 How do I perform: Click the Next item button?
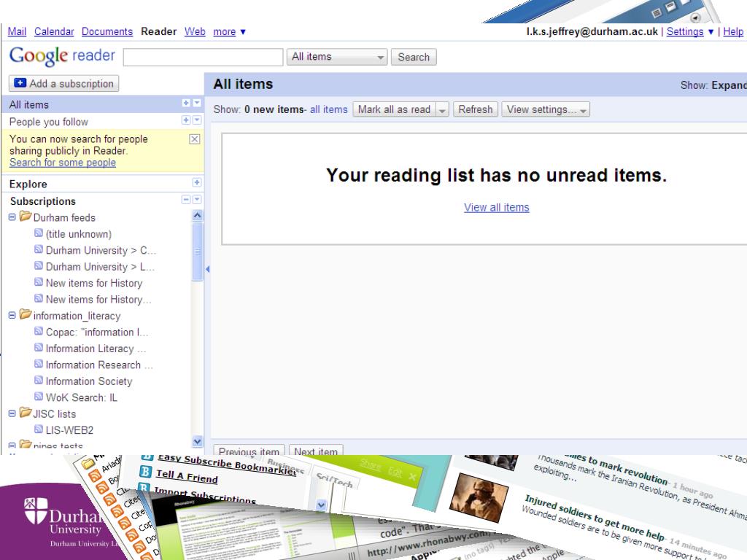tap(316, 451)
